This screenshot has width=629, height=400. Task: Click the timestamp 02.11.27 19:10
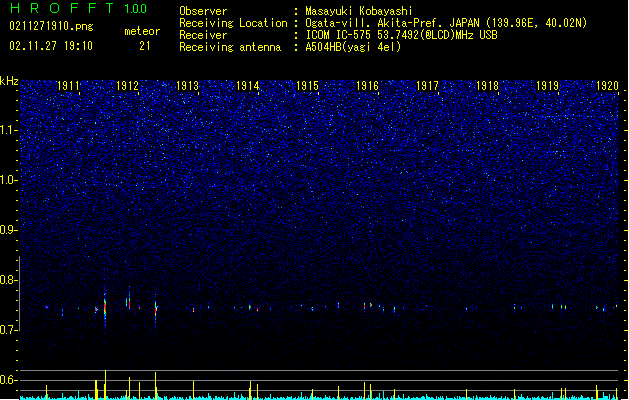[51, 46]
